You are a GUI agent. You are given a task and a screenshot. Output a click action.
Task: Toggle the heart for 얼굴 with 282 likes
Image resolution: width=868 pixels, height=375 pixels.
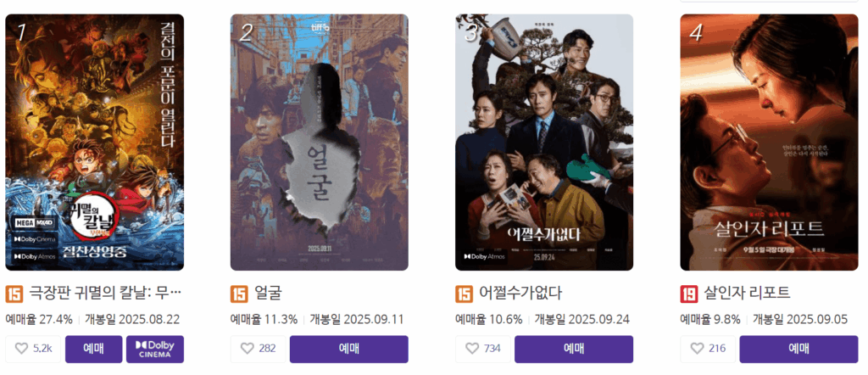click(258, 349)
